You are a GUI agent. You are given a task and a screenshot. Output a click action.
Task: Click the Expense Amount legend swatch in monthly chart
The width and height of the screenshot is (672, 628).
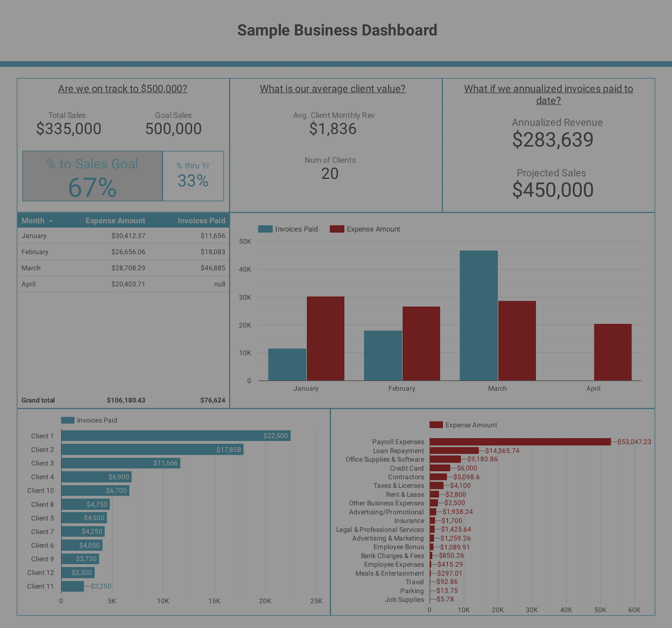[x=337, y=229]
